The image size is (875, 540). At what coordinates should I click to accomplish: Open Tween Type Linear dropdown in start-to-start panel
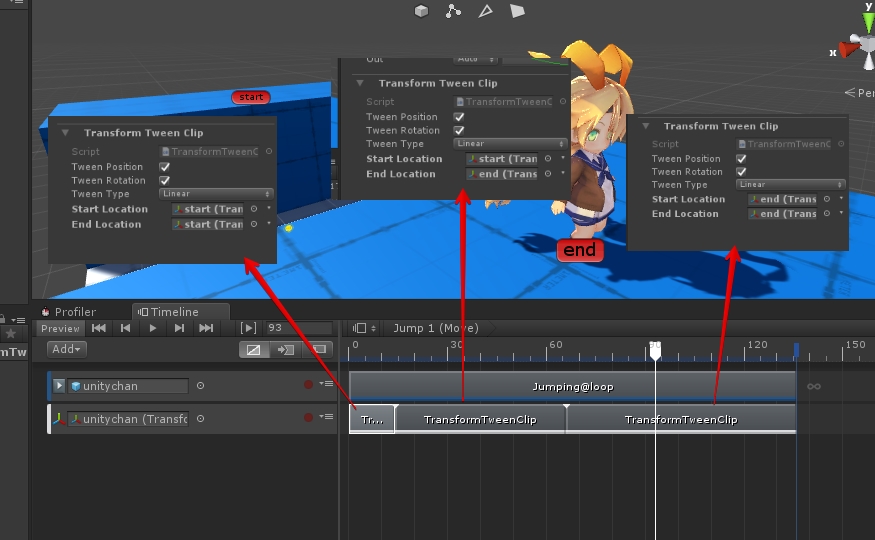[x=217, y=194]
